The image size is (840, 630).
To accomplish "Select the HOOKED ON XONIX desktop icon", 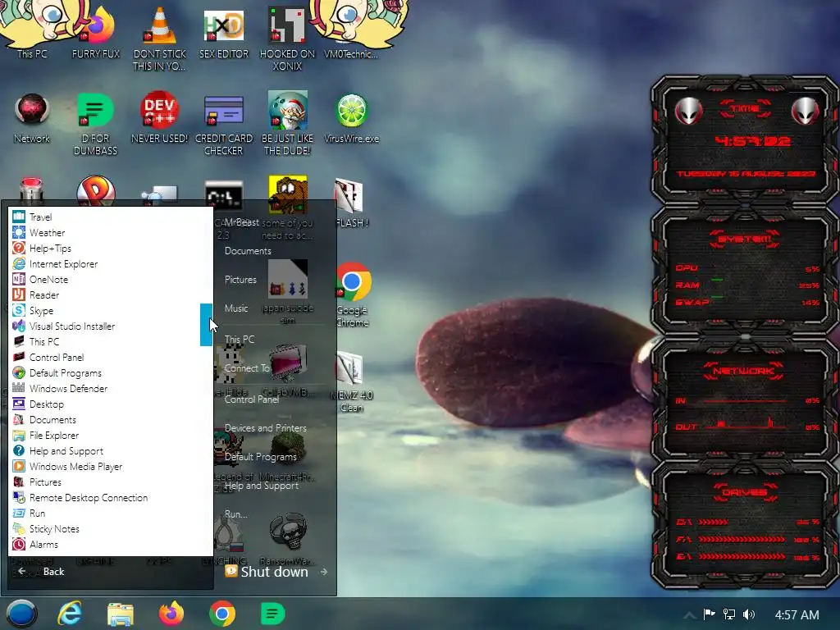I will pos(287,39).
